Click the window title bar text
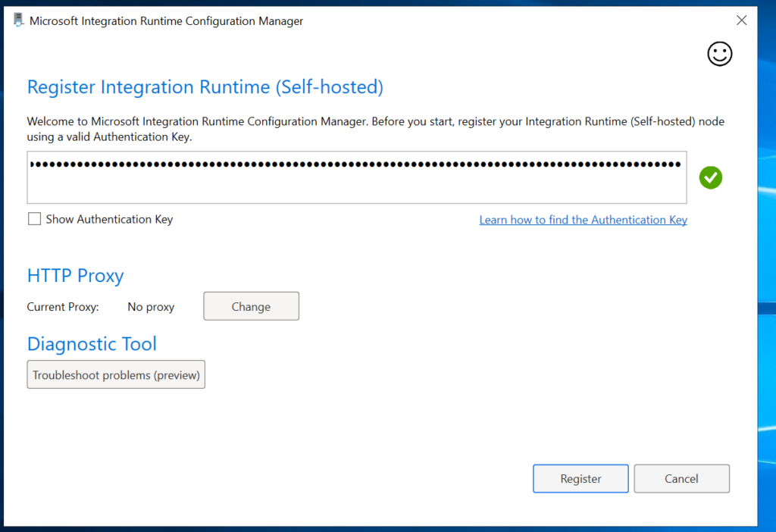Viewport: 776px width, 532px height. tap(166, 21)
